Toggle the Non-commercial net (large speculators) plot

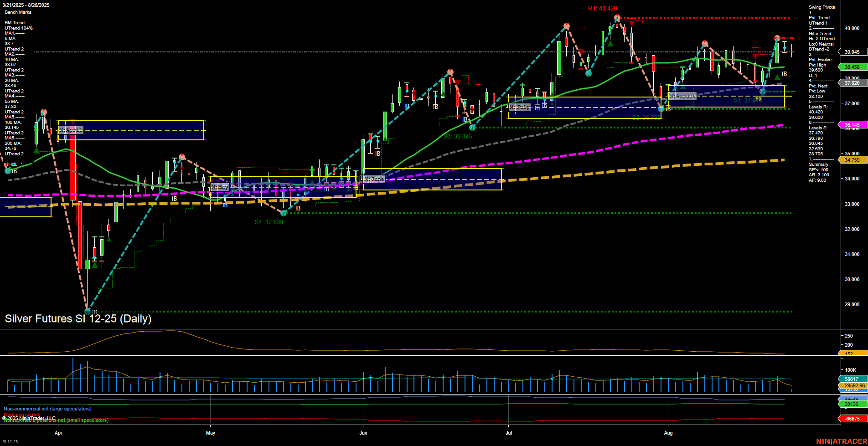point(47,409)
